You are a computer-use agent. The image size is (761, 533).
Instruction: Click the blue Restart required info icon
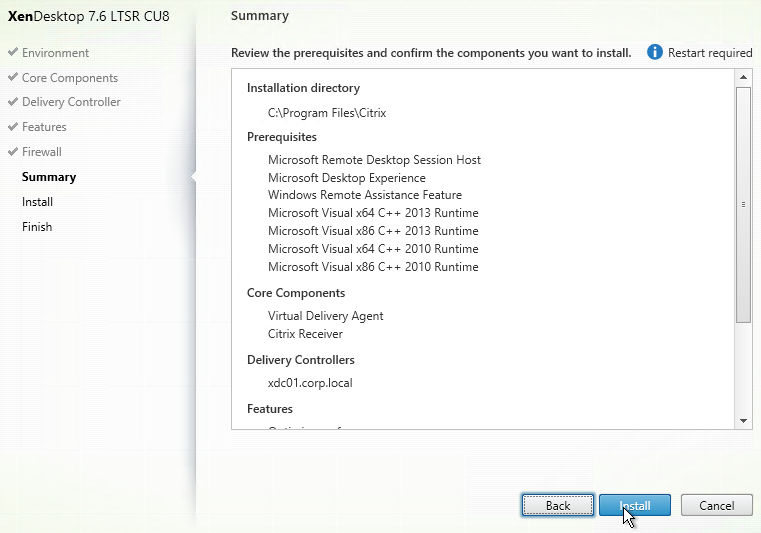654,52
